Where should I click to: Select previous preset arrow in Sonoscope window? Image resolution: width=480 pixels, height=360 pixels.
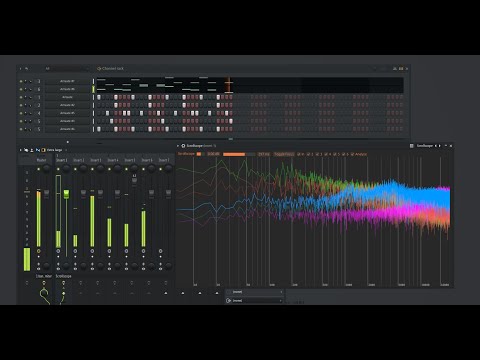[x=436, y=146]
